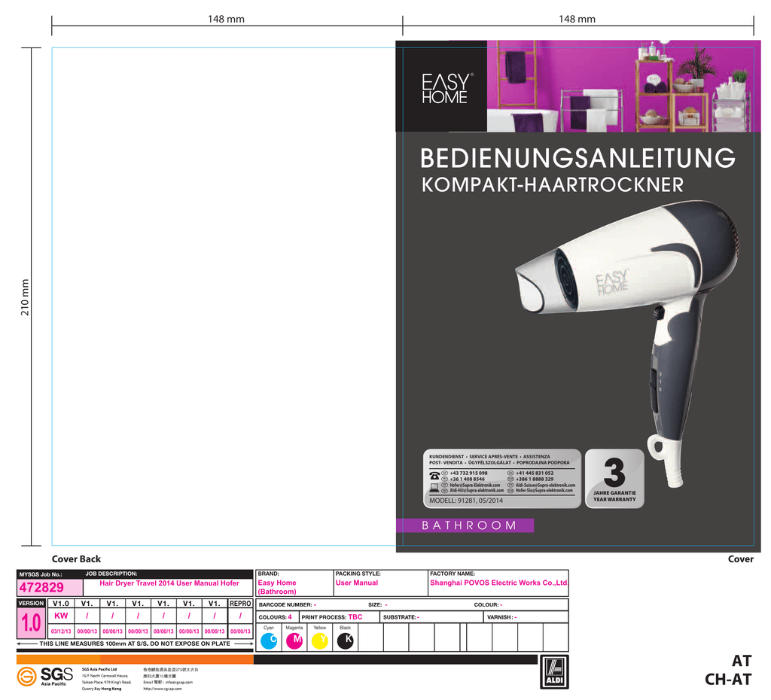Click the 'VERSION' header label
The height and width of the screenshot is (700, 771).
(x=31, y=603)
